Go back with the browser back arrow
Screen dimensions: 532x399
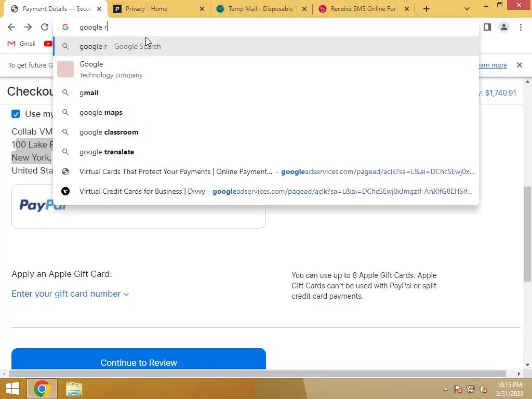point(11,27)
